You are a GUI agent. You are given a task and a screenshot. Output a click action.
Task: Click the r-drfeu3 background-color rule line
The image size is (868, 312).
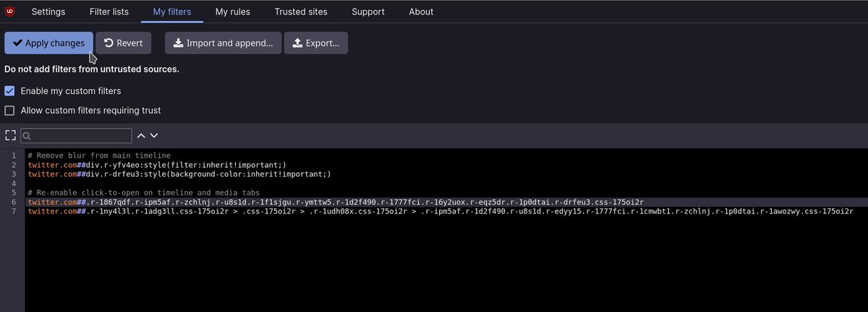point(179,174)
